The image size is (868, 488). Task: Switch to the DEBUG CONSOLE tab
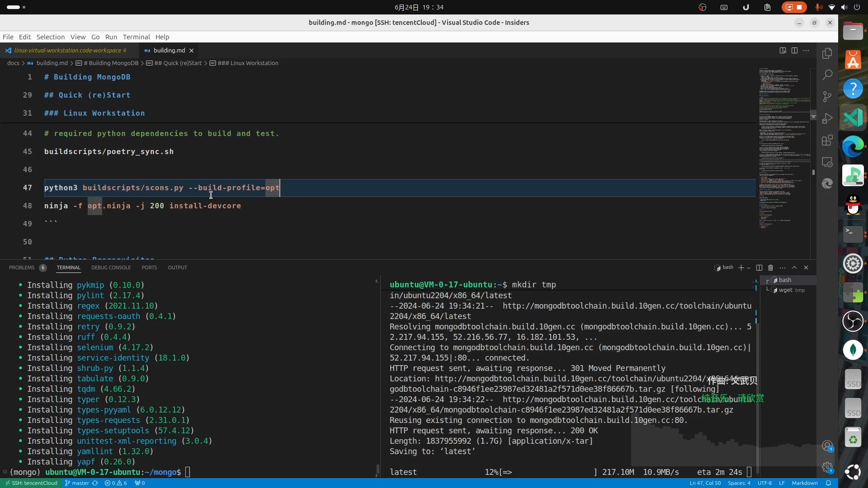(x=111, y=267)
